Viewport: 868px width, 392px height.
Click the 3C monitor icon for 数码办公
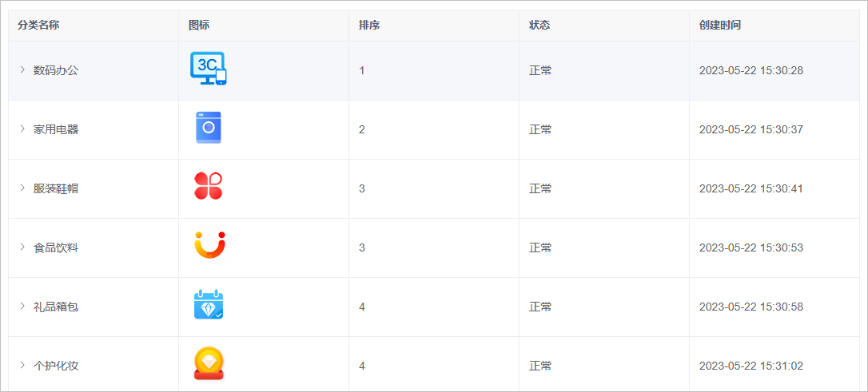(x=209, y=69)
